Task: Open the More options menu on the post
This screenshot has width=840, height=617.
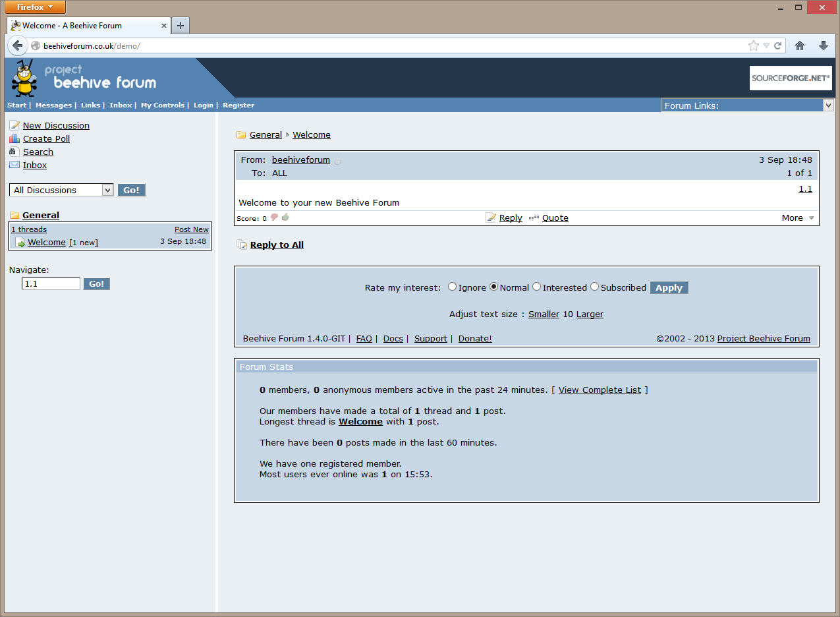Action: tap(797, 218)
